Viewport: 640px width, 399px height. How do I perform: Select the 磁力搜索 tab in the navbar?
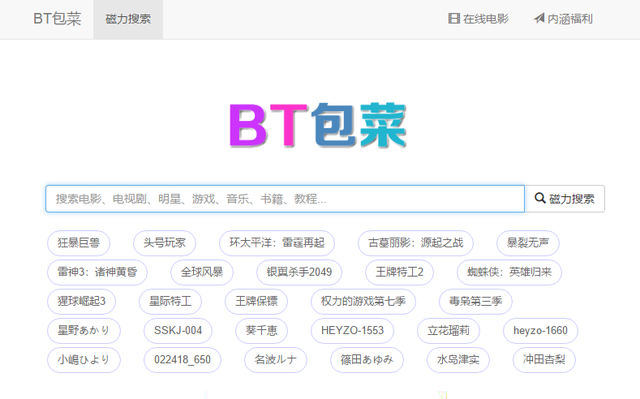pos(128,19)
